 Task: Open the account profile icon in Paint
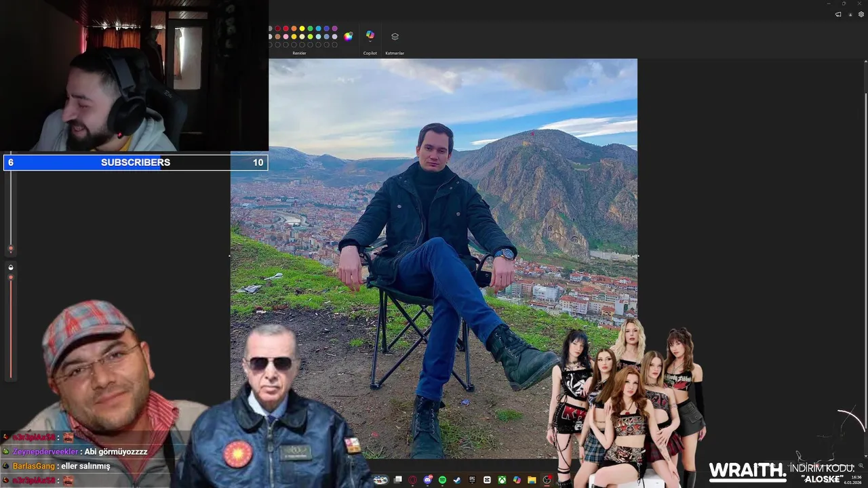850,14
